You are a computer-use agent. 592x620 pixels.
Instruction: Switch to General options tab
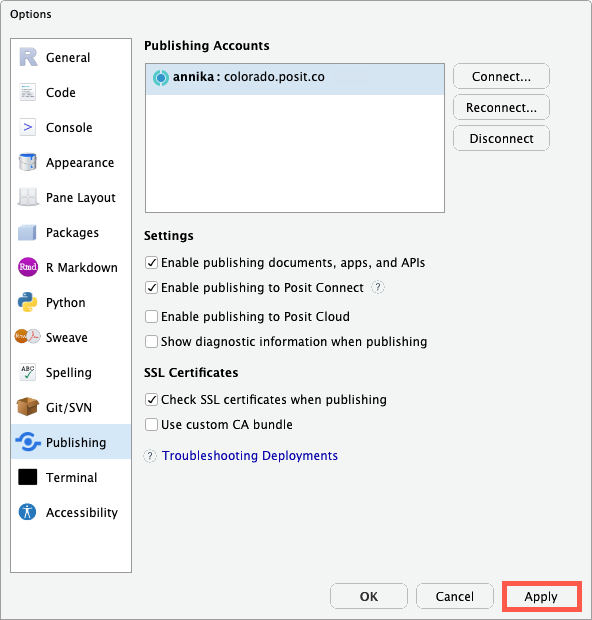(71, 57)
